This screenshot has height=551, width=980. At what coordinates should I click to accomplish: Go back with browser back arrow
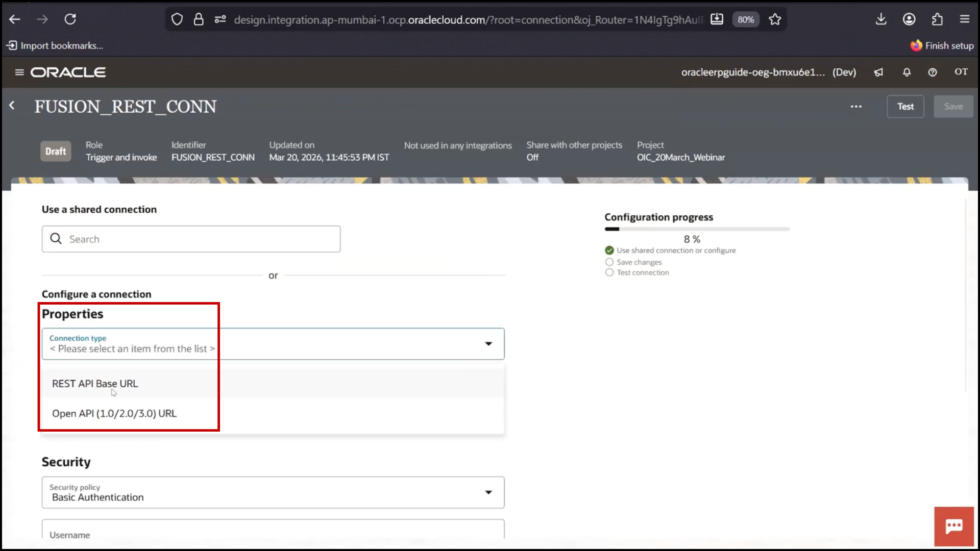15,19
